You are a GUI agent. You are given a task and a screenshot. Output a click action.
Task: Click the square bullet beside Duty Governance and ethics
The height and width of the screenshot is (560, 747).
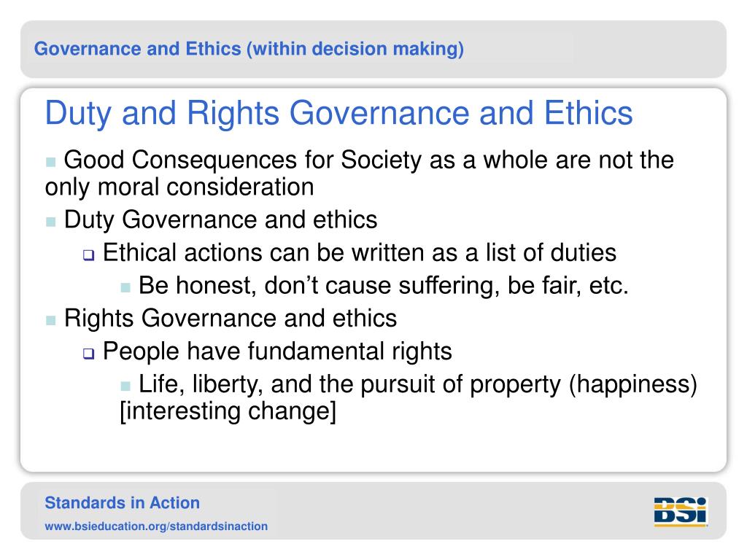click(x=51, y=222)
